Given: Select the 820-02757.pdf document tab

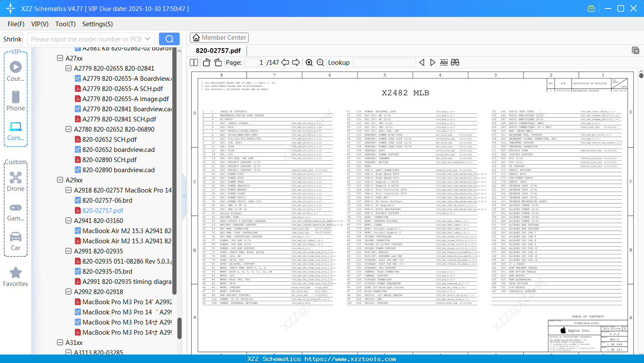Looking at the screenshot, I should (218, 50).
